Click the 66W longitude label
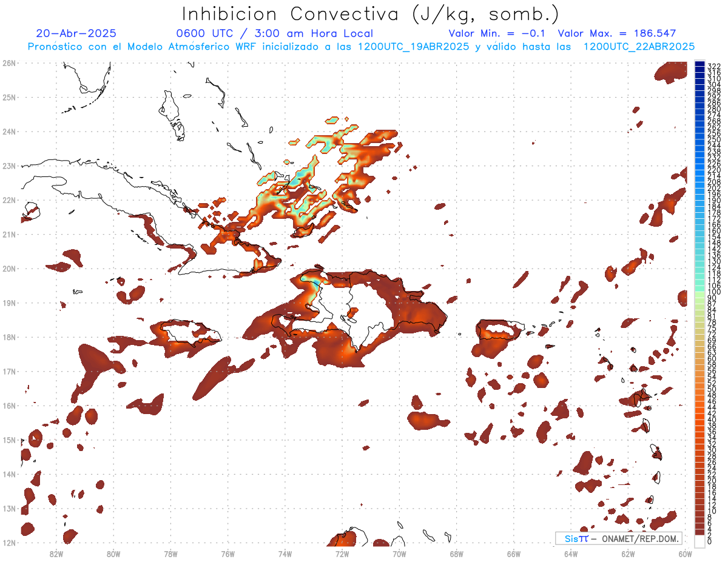The width and height of the screenshot is (728, 562). tap(513, 554)
